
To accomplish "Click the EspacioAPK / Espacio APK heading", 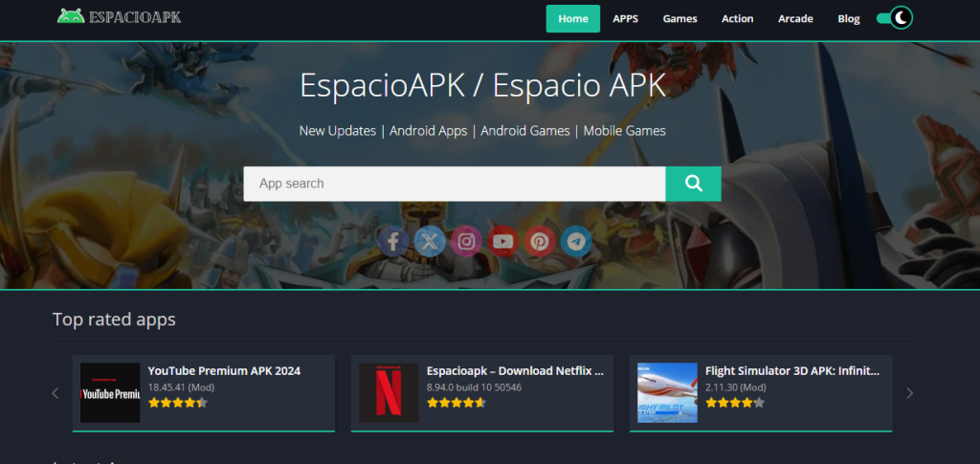I will coord(482,85).
